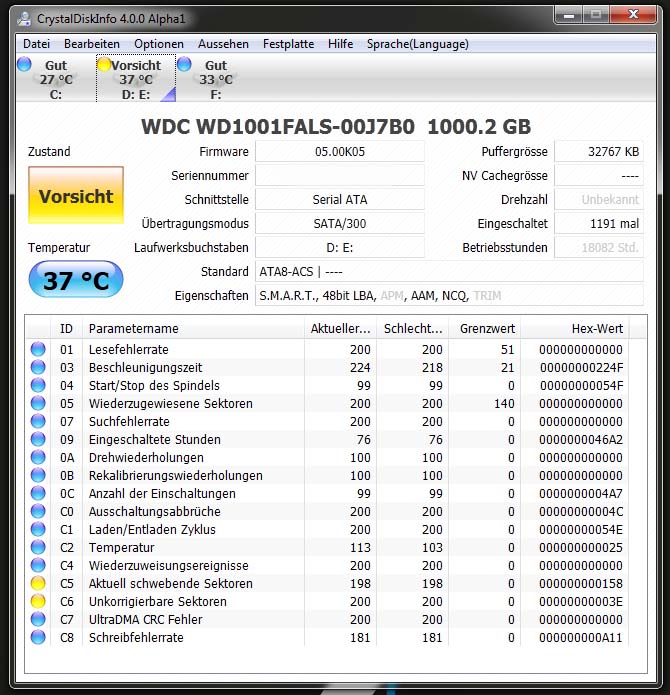This screenshot has width=670, height=695.
Task: Click blue status icon of Beschleunigungszeit row
Action: (38, 367)
